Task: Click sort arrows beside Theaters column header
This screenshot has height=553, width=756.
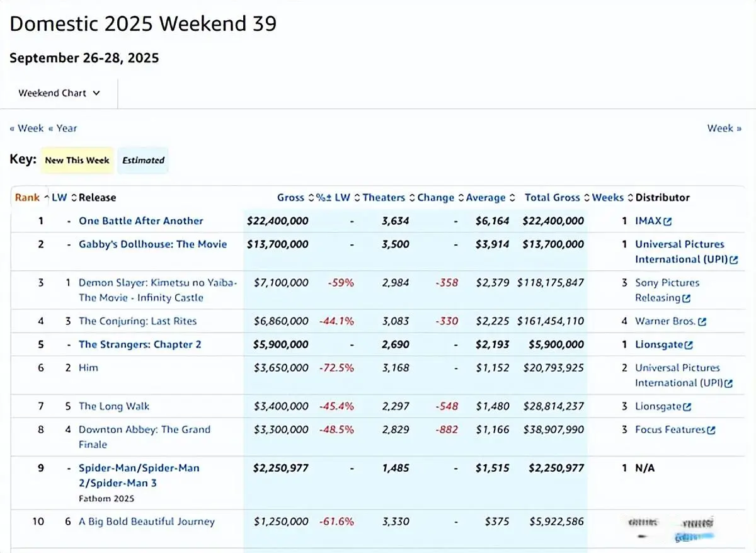Action: click(412, 198)
